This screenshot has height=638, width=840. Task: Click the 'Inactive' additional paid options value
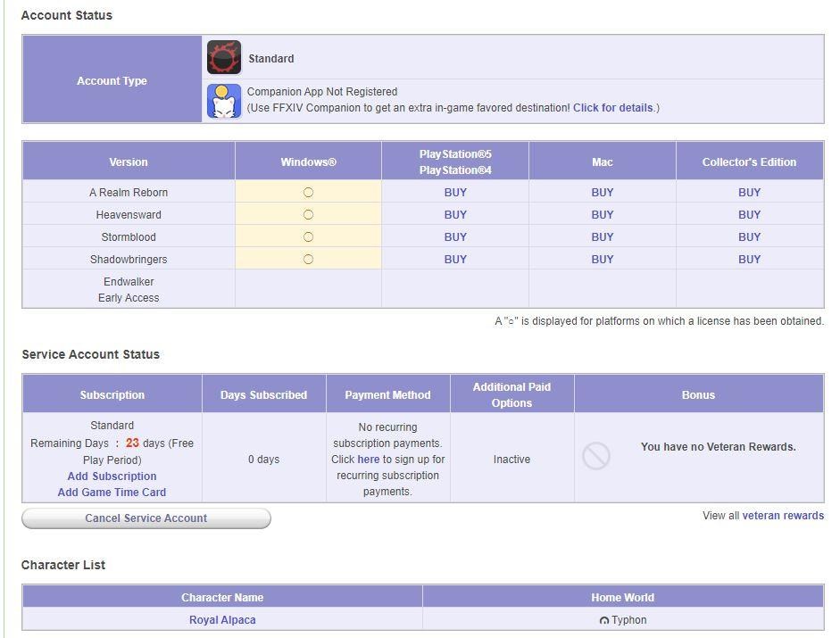(511, 459)
